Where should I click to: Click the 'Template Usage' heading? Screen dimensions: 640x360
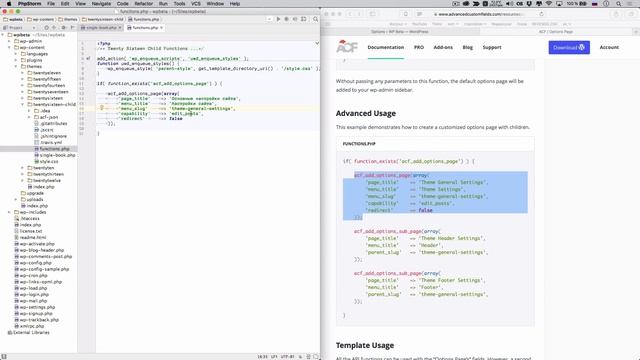(x=365, y=345)
